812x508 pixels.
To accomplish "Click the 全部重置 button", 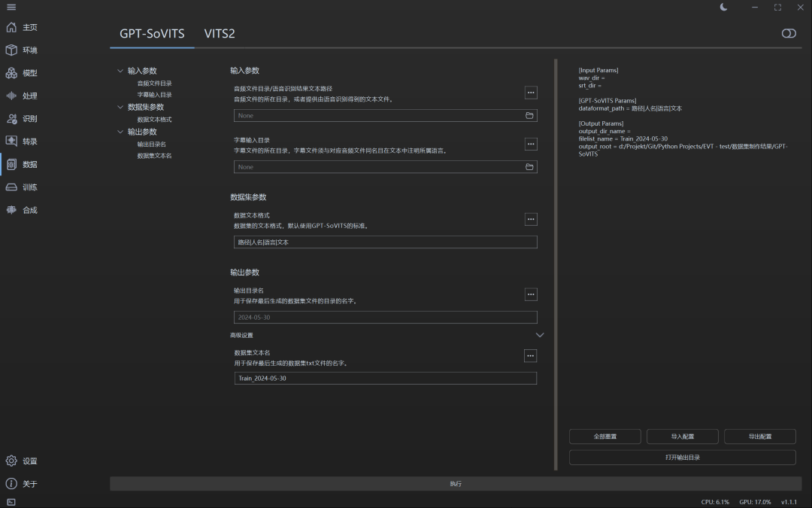I will [604, 437].
